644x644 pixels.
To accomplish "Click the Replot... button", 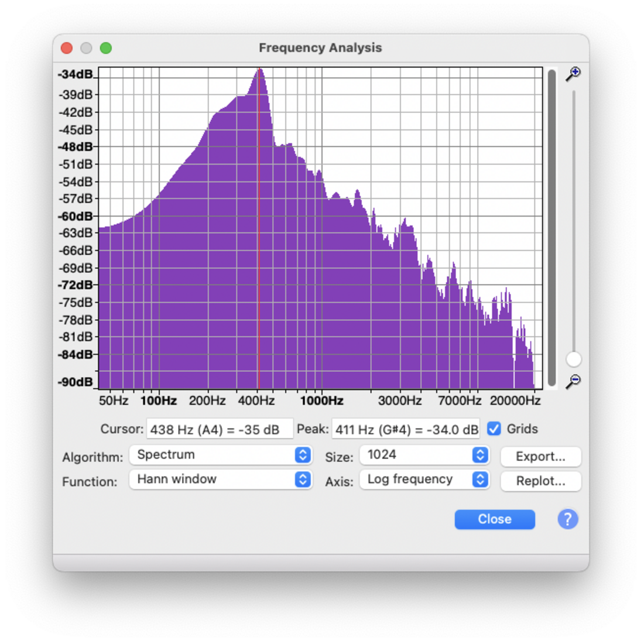I will coord(540,481).
